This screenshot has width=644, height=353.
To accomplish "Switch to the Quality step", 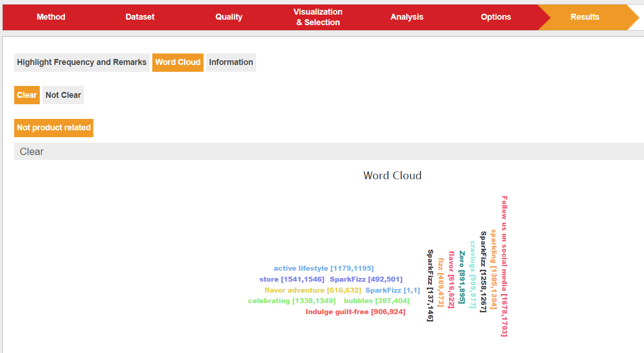I will tap(229, 17).
